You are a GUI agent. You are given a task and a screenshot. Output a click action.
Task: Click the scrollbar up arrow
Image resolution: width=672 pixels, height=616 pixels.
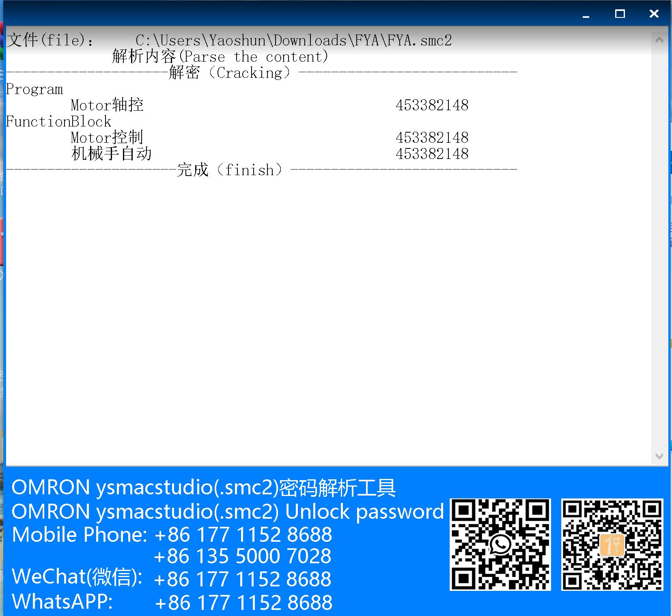[659, 40]
